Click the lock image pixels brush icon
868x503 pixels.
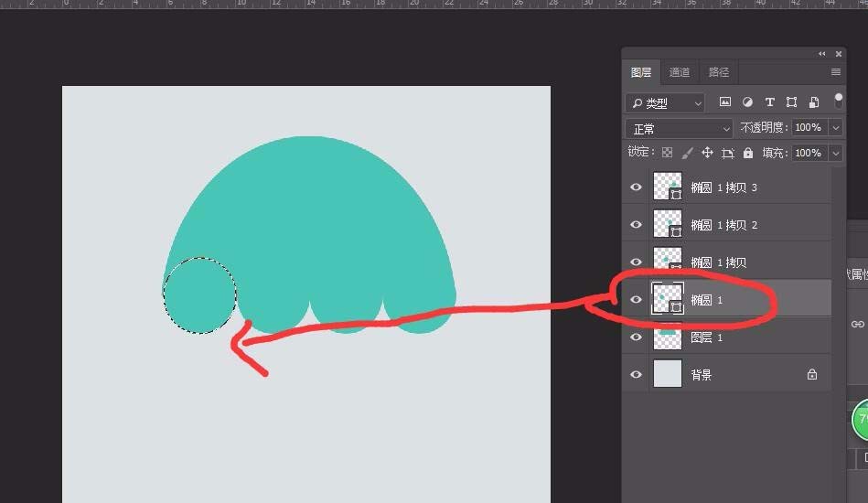687,153
